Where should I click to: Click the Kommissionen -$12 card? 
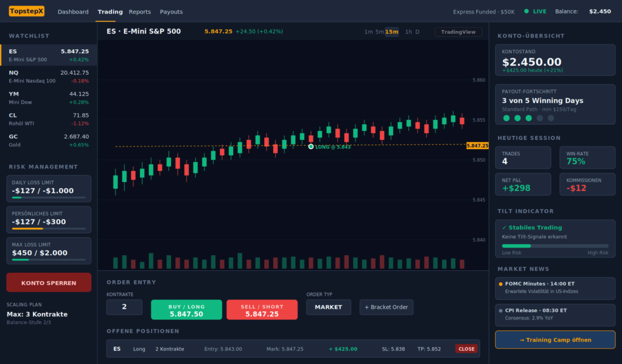(x=588, y=184)
